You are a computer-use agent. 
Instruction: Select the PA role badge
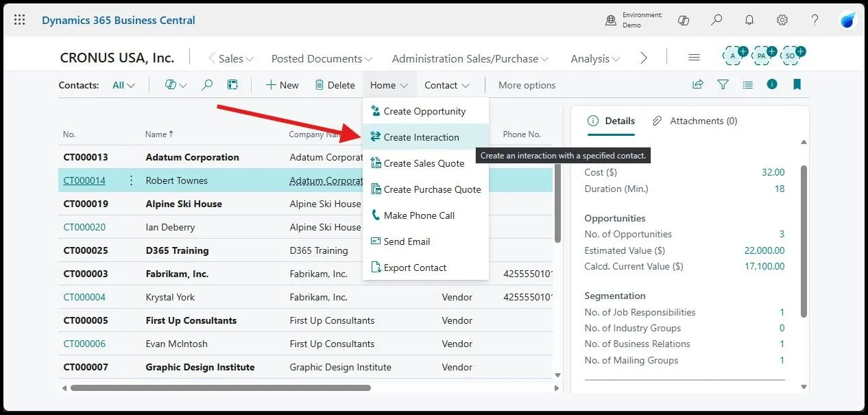(762, 55)
